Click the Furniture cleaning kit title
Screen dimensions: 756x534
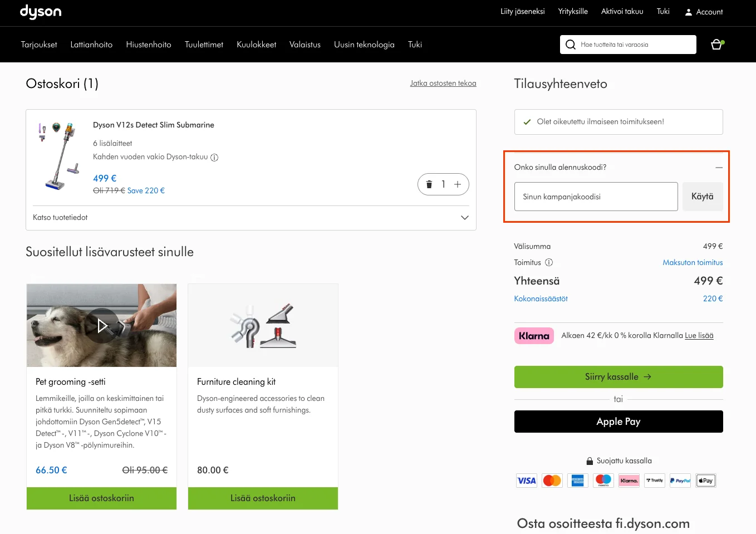point(236,382)
